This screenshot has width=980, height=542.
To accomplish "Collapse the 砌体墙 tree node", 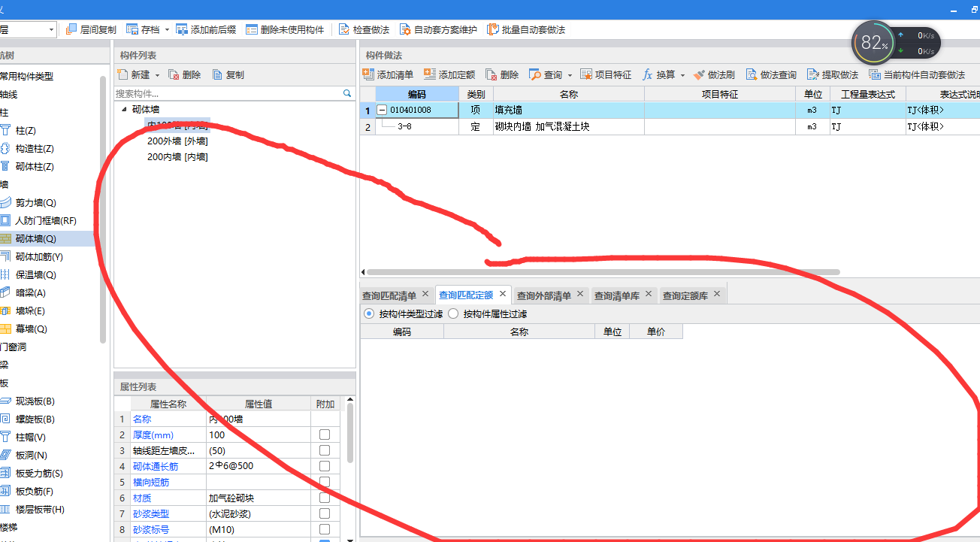I will tap(124, 109).
